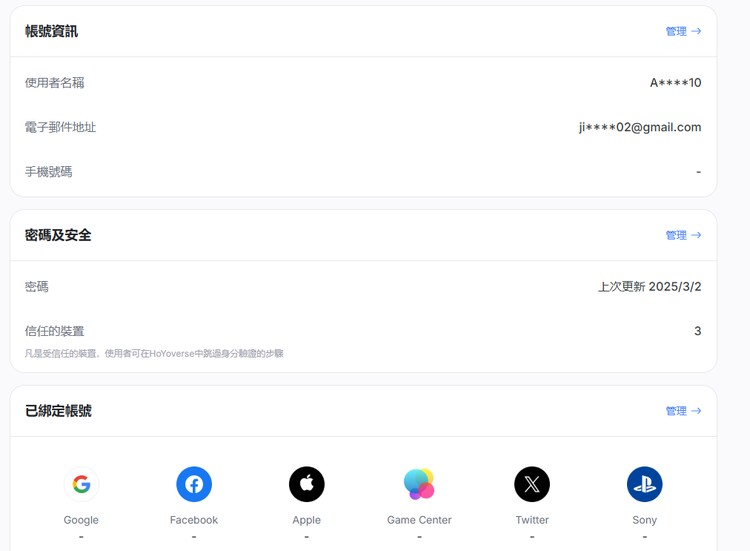The image size is (750, 551).
Task: Select the Twitter X icon
Action: pos(532,485)
